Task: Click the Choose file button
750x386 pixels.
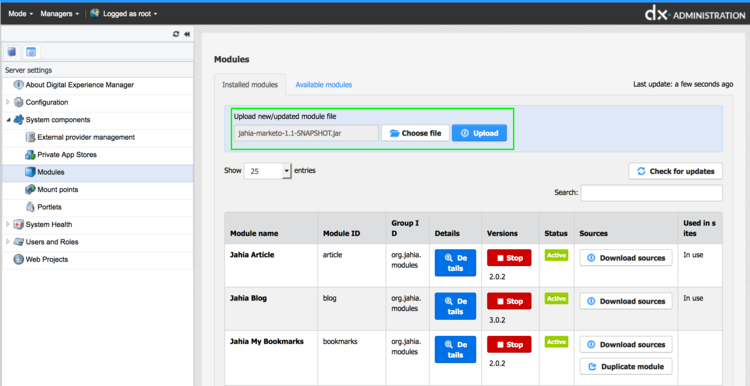Action: point(415,133)
